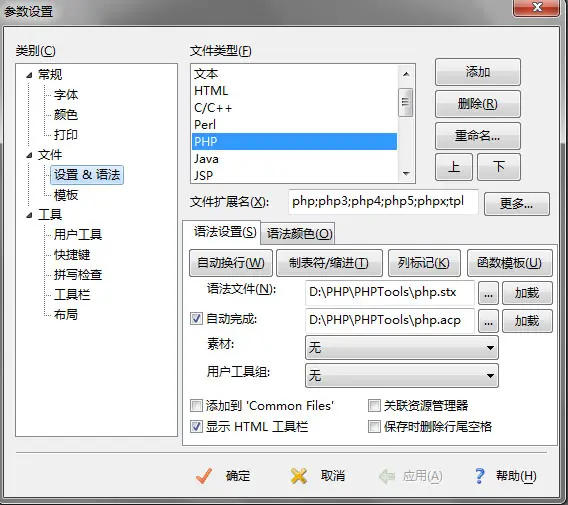Enable 关联资源管理器 checkbox
This screenshot has height=505, width=568.
(x=374, y=405)
